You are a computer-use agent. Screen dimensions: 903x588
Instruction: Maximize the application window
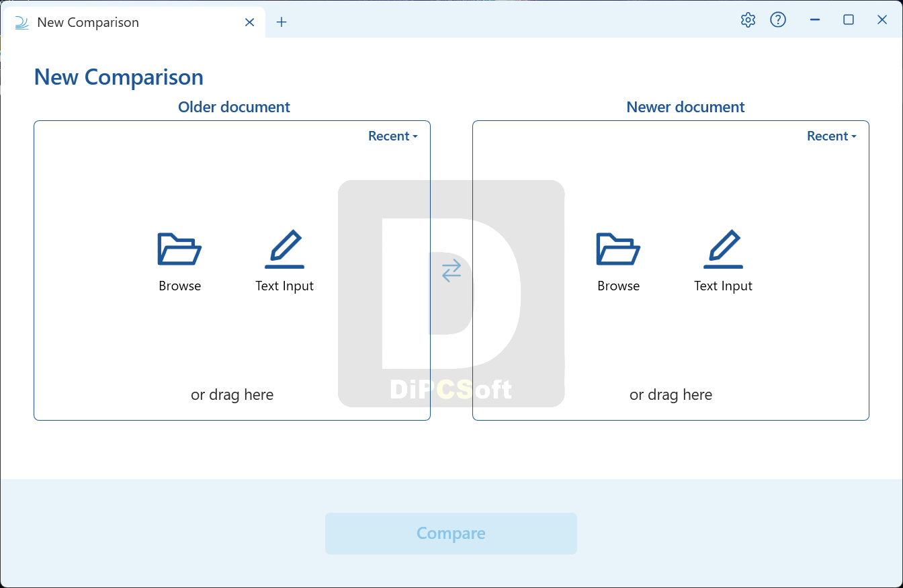(x=849, y=20)
